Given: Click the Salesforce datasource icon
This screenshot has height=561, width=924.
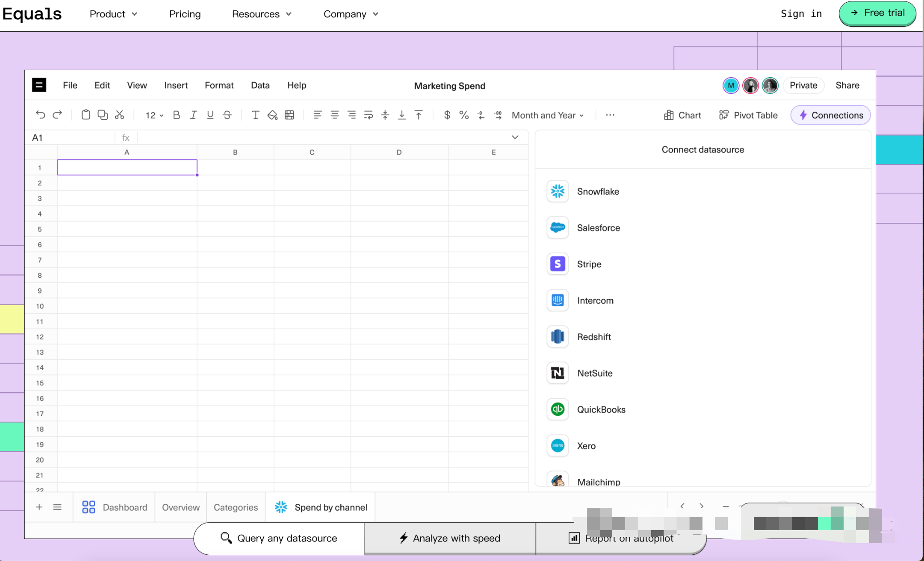Looking at the screenshot, I should coord(558,227).
